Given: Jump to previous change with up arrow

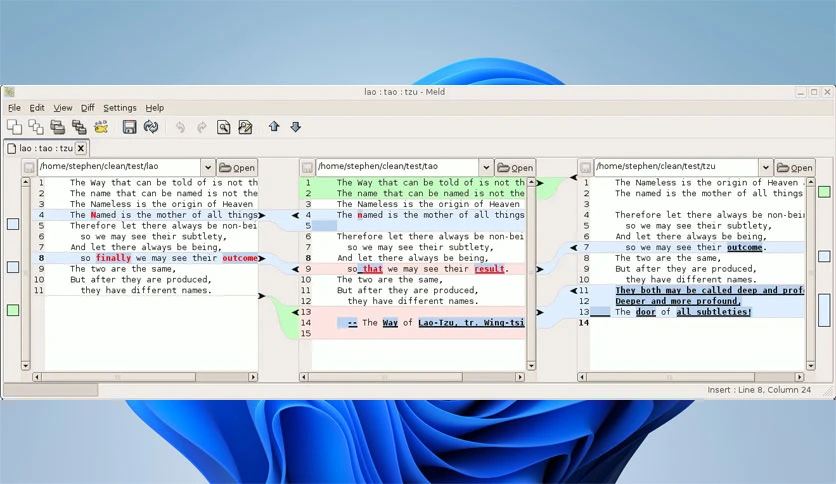Looking at the screenshot, I should tap(274, 126).
